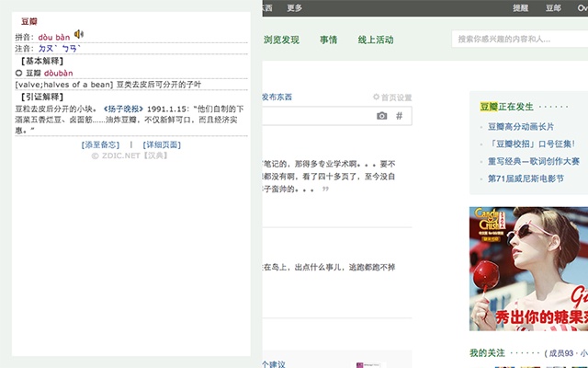This screenshot has width=588, height=368.
Task: Open 豆邮 mail in top bar
Action: [x=553, y=8]
